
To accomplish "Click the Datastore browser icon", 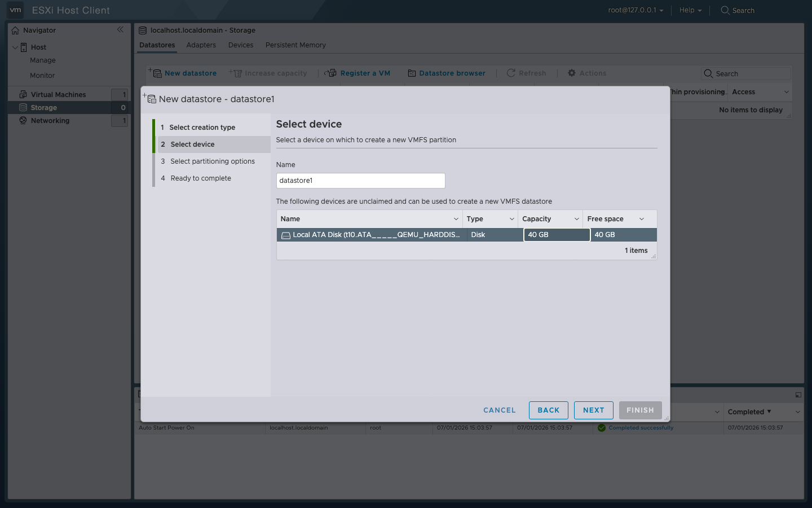I will (412, 73).
